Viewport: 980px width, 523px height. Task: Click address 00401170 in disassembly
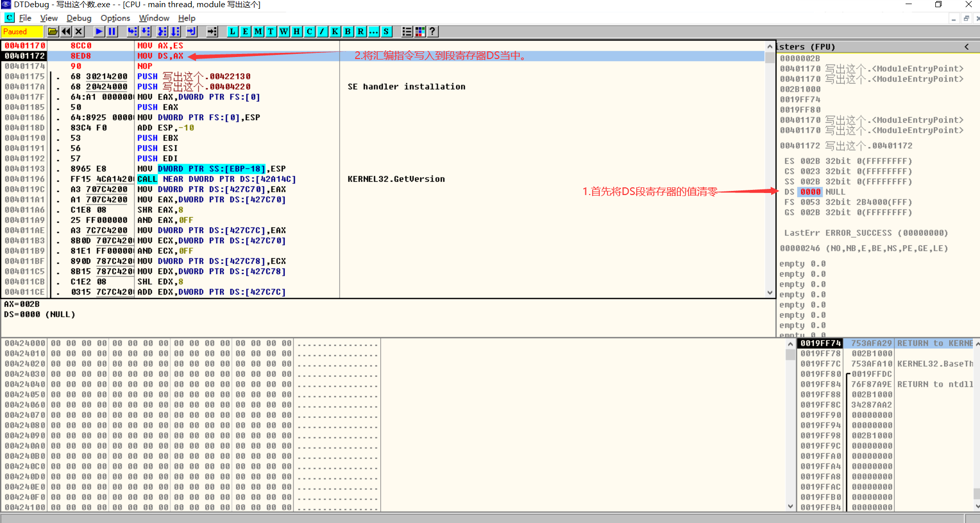25,46
